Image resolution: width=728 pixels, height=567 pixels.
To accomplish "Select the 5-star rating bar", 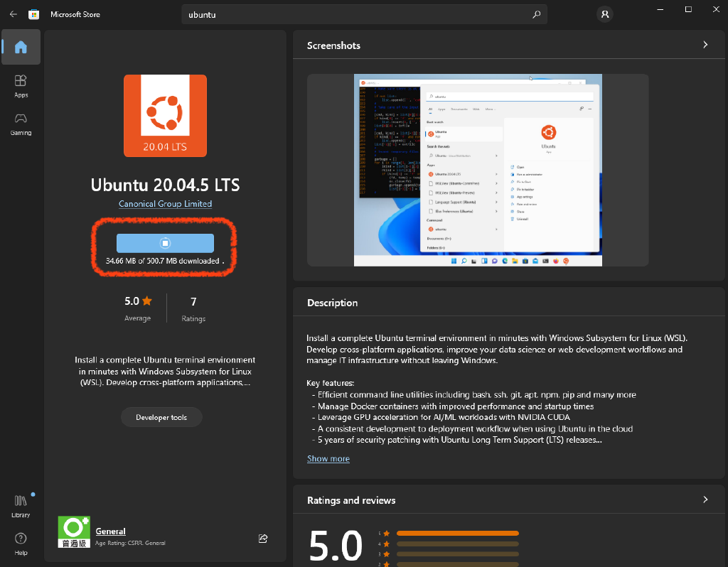I will pos(457,532).
